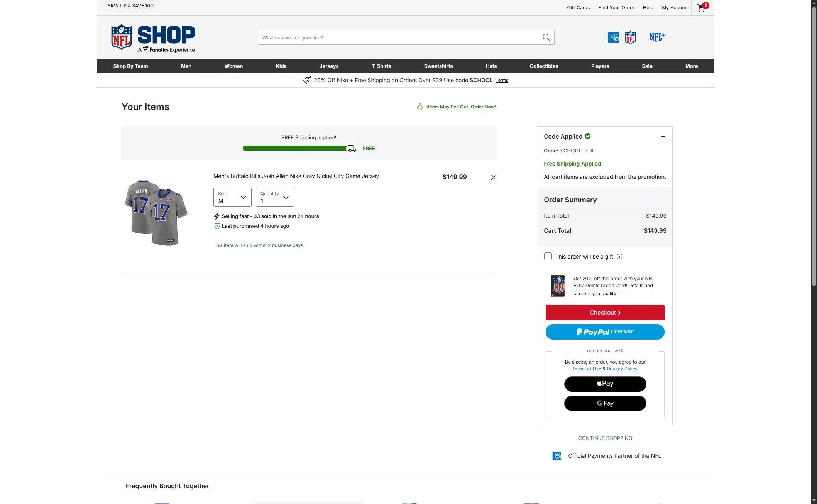Open the Help link

click(648, 8)
